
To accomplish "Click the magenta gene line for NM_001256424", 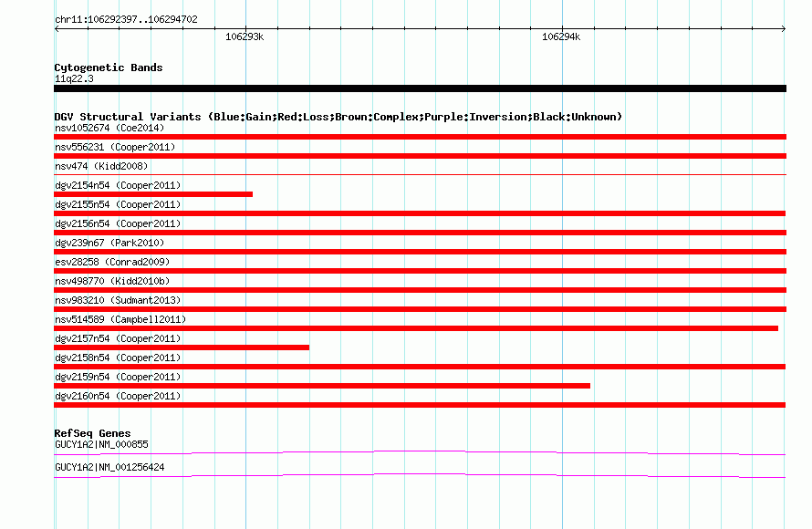I will pyautogui.click(x=420, y=476).
